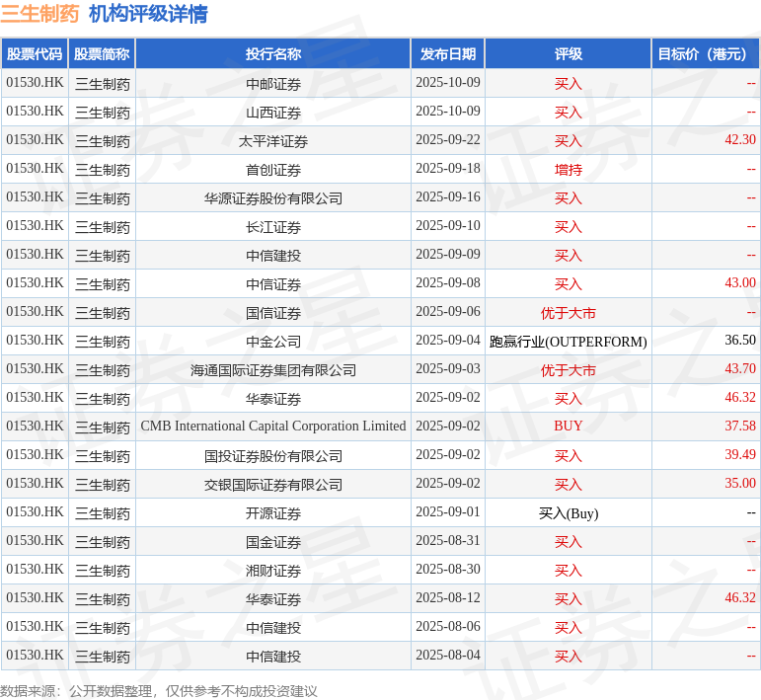Click the target price 43.00

[x=740, y=283]
